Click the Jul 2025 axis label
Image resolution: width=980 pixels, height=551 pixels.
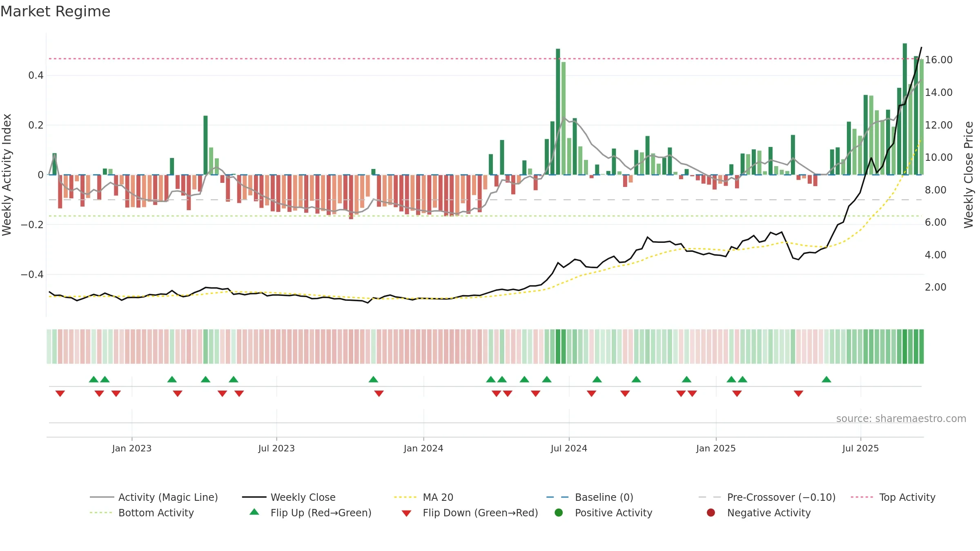click(x=860, y=448)
